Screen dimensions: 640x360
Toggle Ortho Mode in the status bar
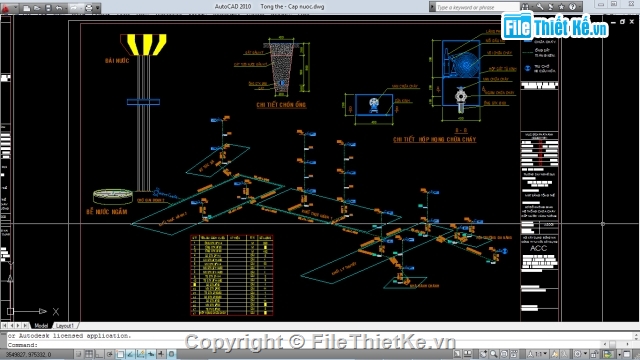(x=99, y=354)
